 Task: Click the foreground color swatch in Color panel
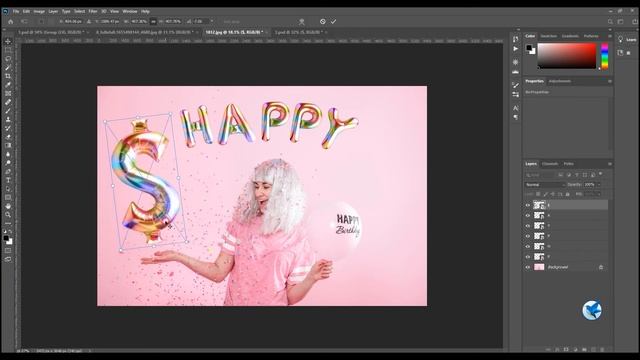point(529,48)
